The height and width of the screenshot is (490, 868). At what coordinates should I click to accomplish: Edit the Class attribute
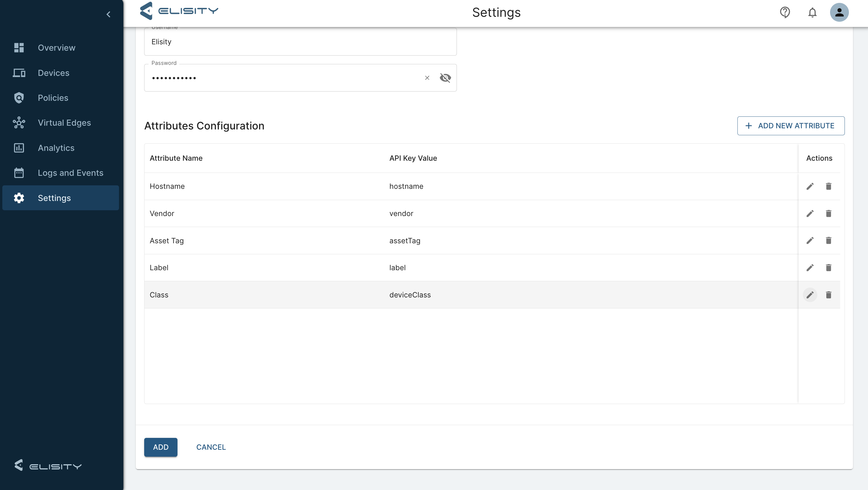point(810,295)
